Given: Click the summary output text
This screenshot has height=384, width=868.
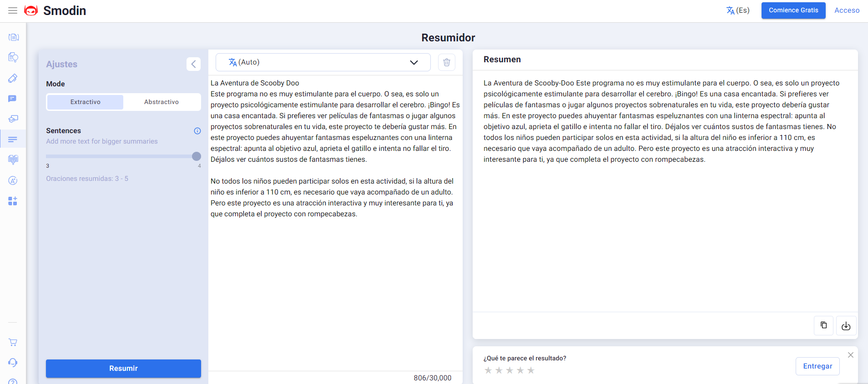Looking at the screenshot, I should click(x=661, y=121).
